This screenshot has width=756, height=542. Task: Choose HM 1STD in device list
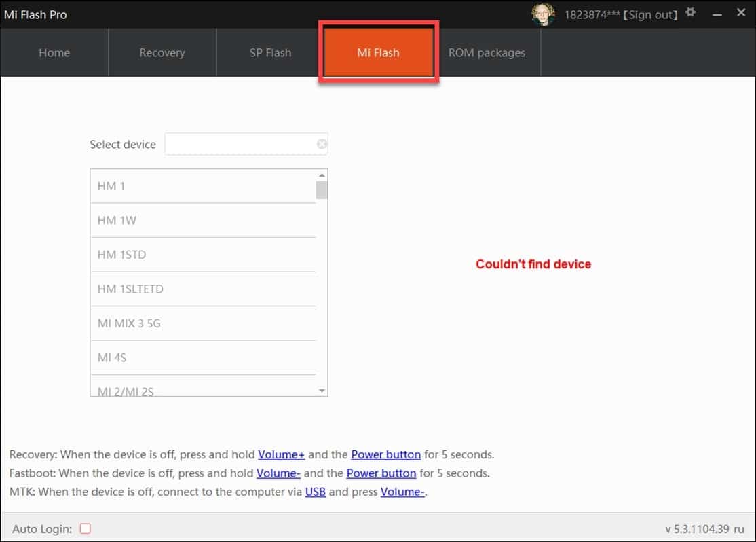204,255
